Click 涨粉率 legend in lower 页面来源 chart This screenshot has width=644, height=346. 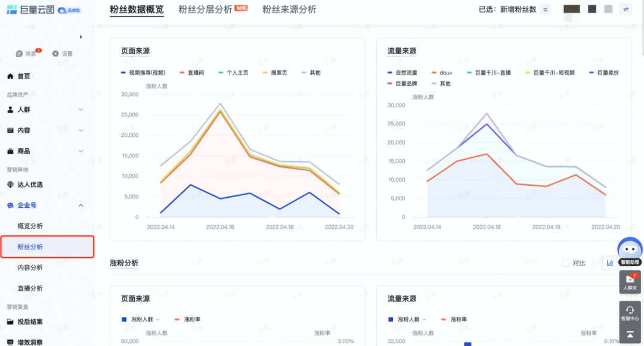point(188,319)
